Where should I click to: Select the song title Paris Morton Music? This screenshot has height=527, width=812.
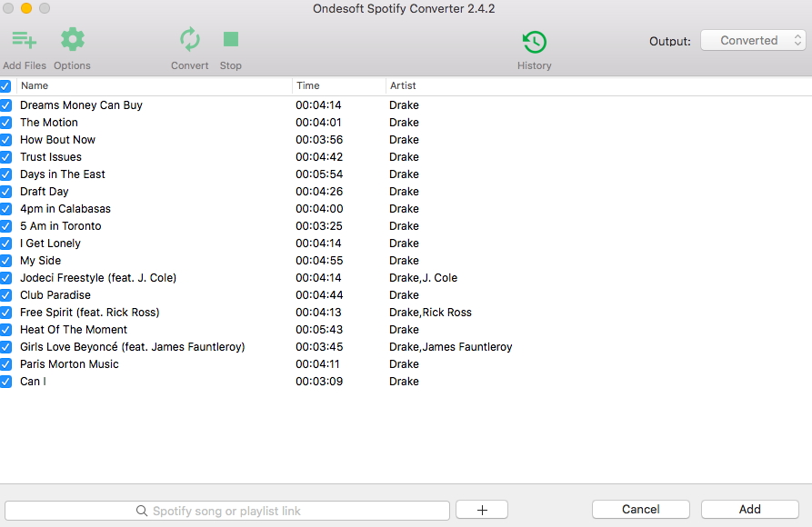69,364
